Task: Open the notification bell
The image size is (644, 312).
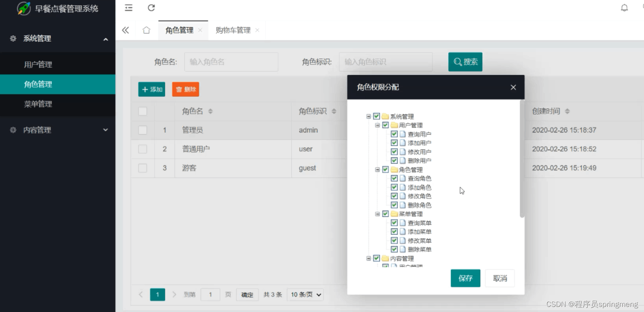Action: pos(624,8)
